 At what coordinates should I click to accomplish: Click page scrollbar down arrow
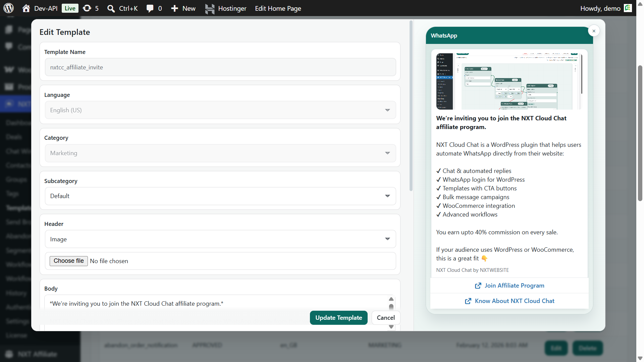(640, 358)
